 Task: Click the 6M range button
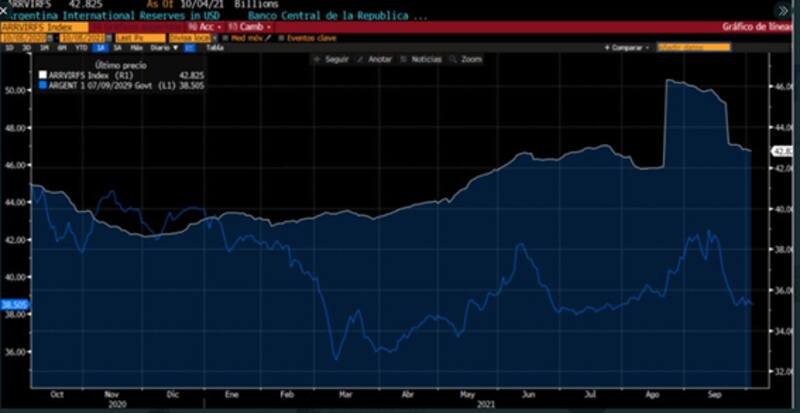click(62, 47)
